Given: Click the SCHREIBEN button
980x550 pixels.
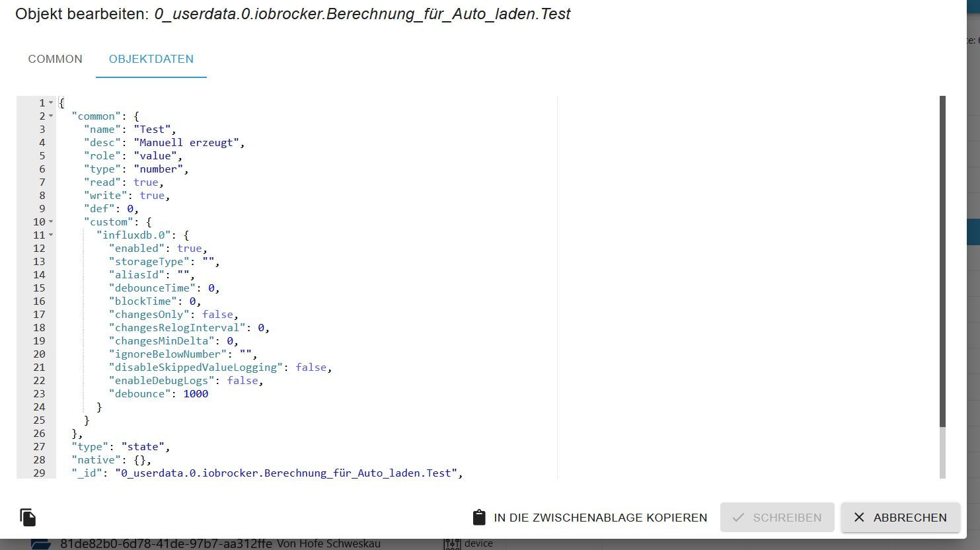Looking at the screenshot, I should 777,518.
